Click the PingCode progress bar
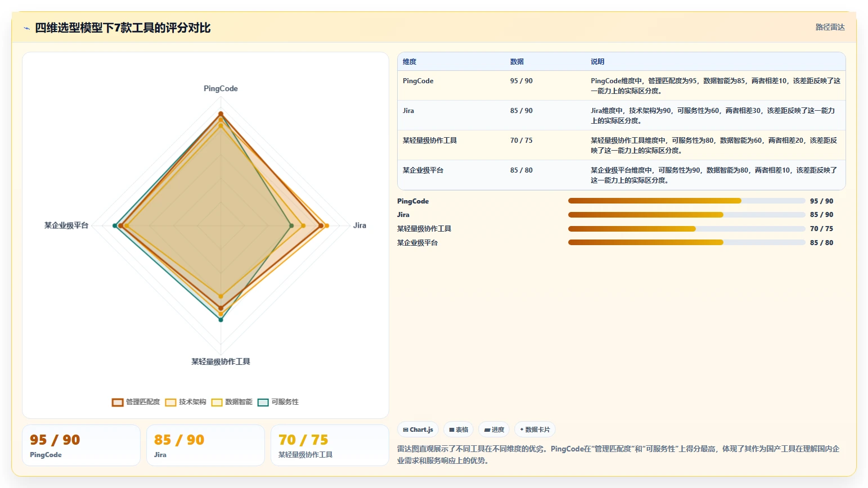 pos(687,201)
